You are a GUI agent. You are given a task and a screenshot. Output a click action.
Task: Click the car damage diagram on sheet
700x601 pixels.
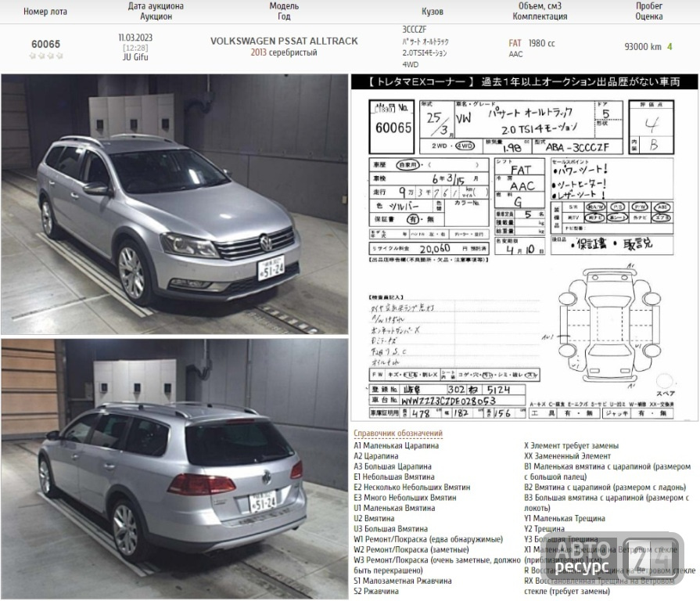point(609,325)
